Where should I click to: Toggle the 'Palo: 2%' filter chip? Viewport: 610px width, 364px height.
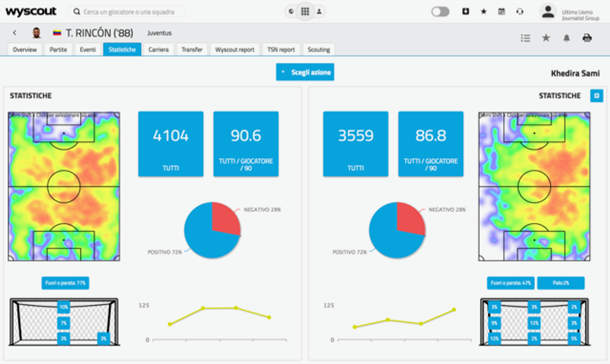click(x=561, y=283)
